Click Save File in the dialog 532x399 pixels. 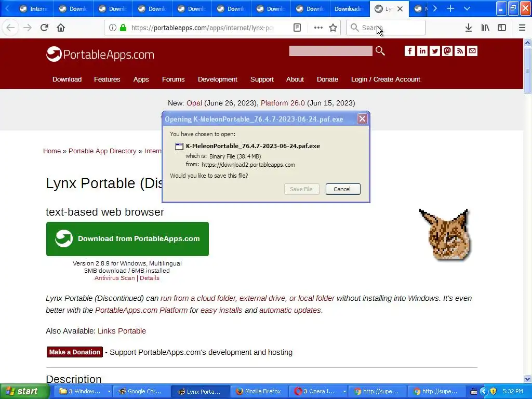[301, 189]
